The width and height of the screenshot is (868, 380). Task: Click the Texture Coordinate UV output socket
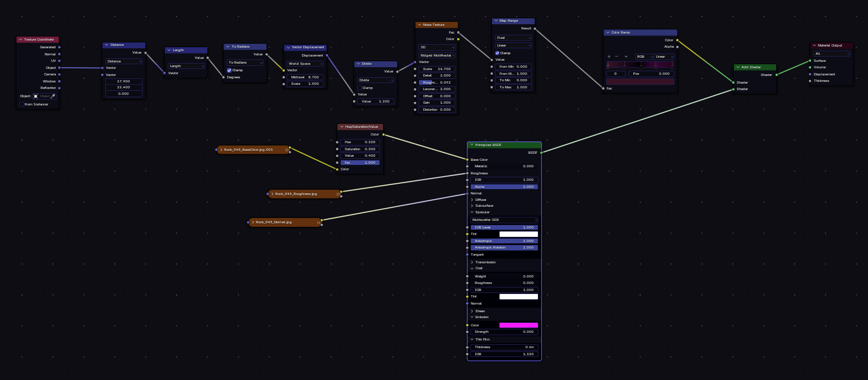[59, 61]
